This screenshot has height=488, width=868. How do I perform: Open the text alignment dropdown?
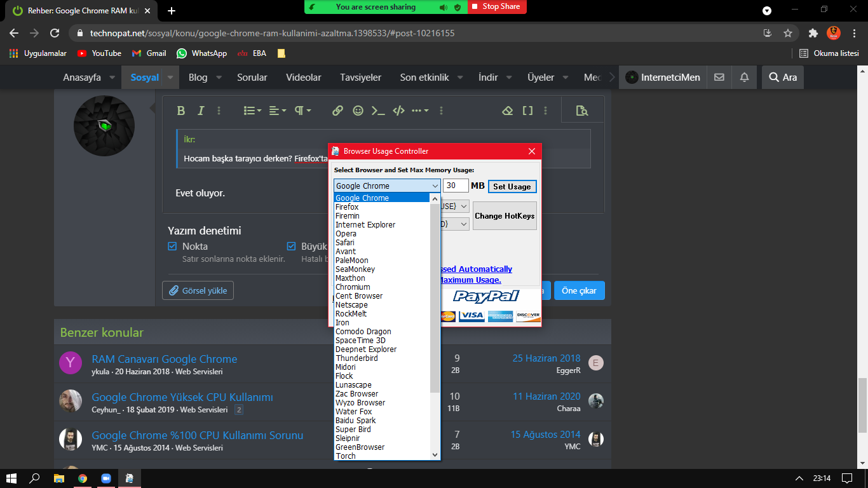click(278, 111)
